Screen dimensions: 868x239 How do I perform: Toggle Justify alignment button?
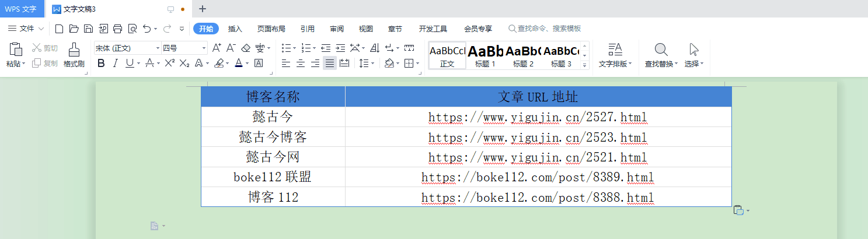tap(330, 63)
